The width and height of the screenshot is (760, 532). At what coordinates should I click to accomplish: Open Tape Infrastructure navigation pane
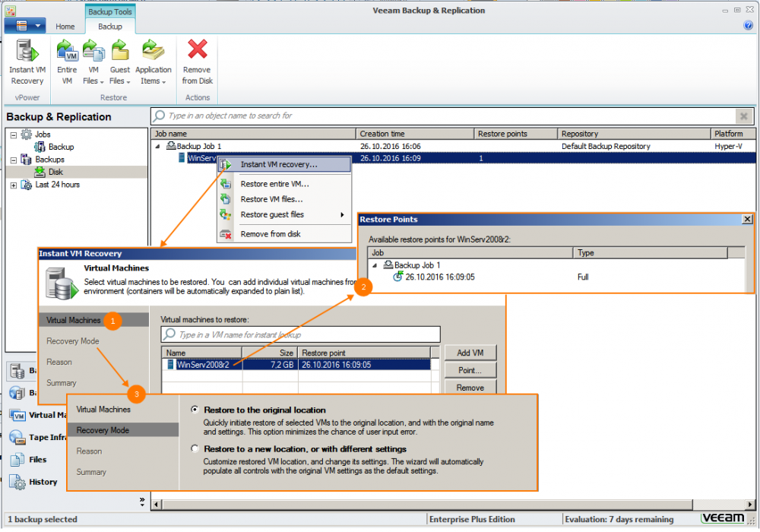[x=36, y=437]
